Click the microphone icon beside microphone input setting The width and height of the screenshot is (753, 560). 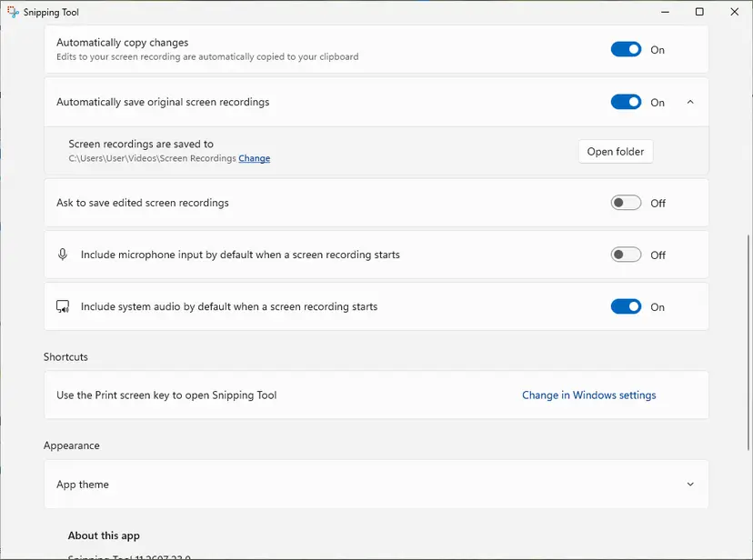pyautogui.click(x=63, y=255)
